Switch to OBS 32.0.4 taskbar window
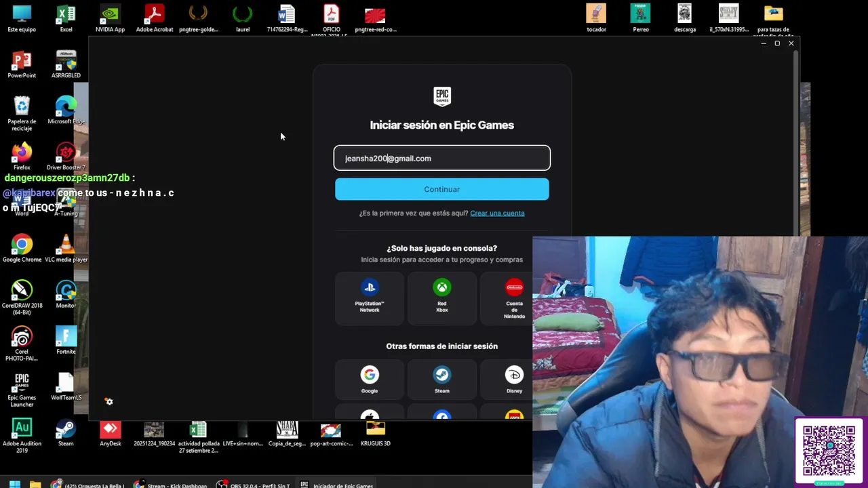 click(254, 484)
